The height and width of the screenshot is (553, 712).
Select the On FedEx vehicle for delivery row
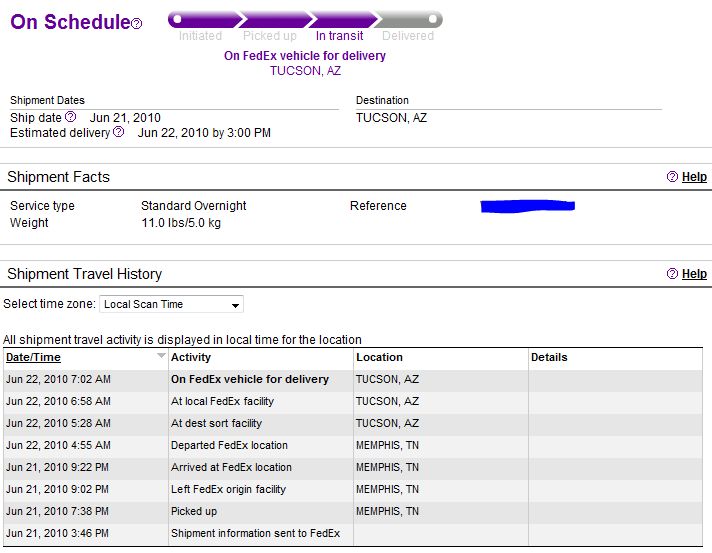(353, 379)
